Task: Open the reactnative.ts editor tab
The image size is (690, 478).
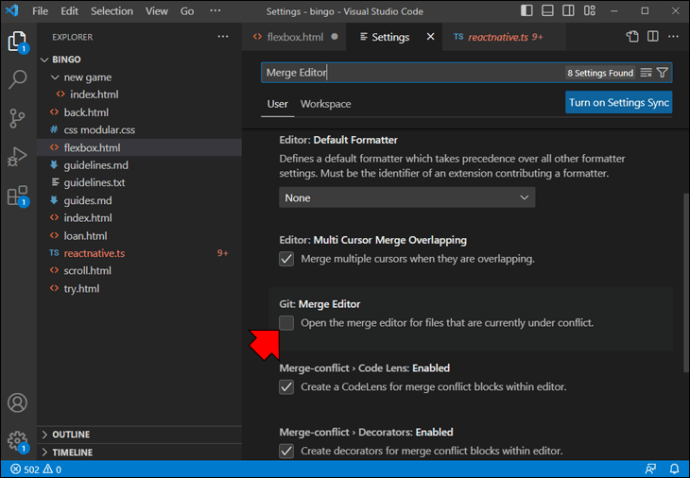Action: pyautogui.click(x=498, y=37)
